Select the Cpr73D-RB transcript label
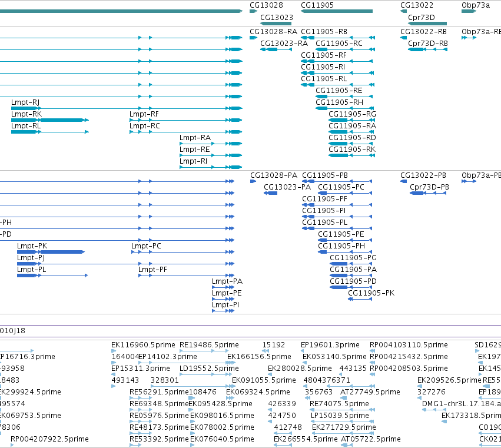Screen dimensions: 501x448 click(428, 44)
